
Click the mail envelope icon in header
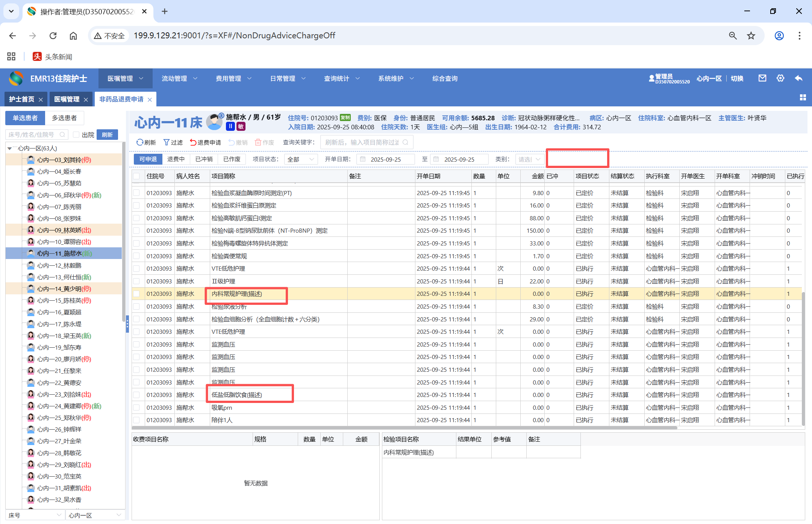pyautogui.click(x=762, y=78)
